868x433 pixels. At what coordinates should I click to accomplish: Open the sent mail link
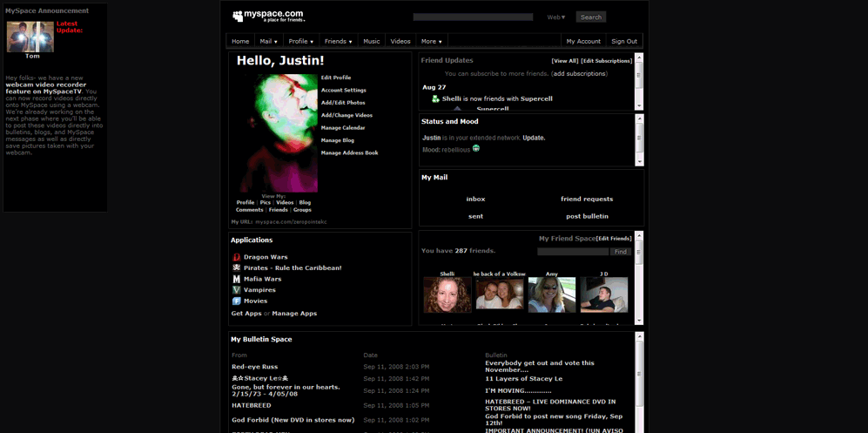(475, 216)
